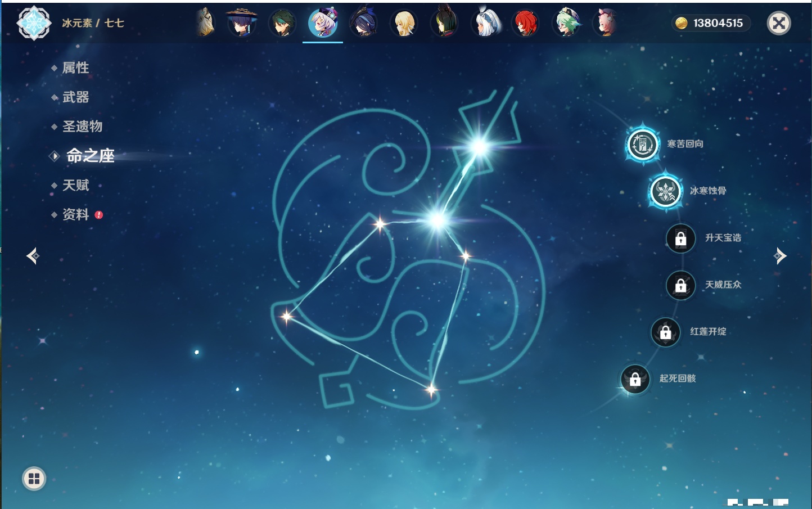
Task: Select the locked 天威压众 constellation node
Action: coord(680,285)
